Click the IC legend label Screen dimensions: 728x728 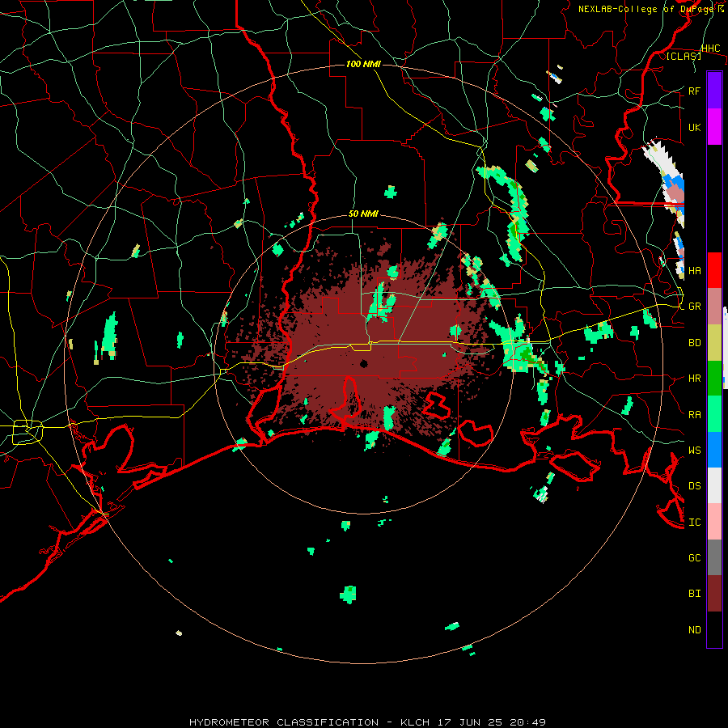pos(694,522)
